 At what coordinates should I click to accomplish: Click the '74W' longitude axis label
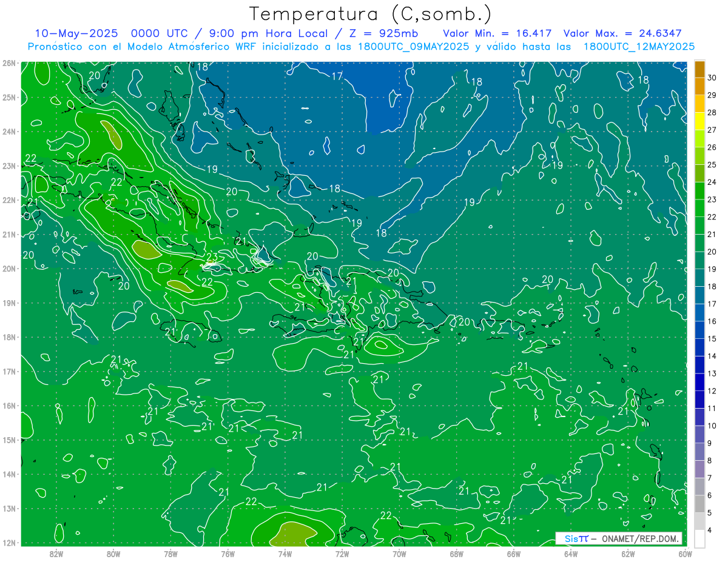(285, 554)
